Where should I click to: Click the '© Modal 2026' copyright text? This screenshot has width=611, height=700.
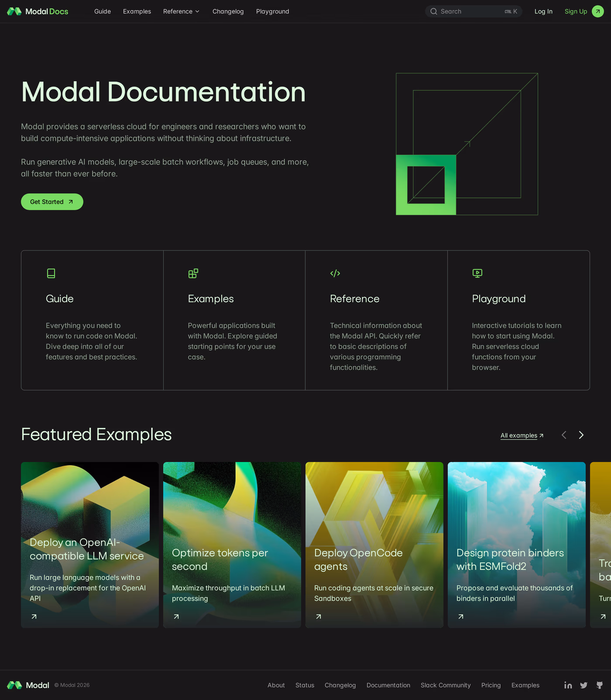[x=72, y=685]
